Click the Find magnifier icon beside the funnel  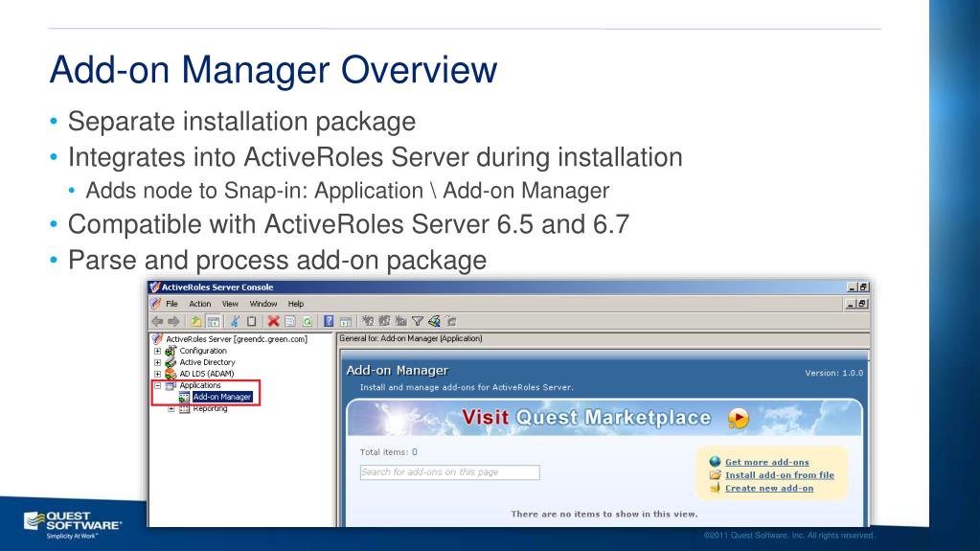[x=434, y=321]
